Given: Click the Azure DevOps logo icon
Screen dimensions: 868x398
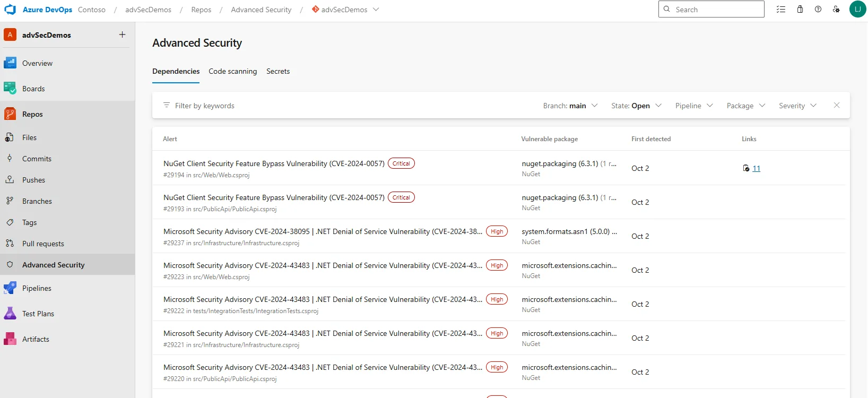Looking at the screenshot, I should point(10,10).
